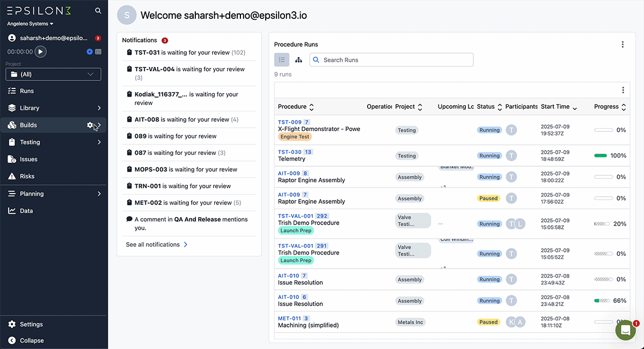Open Procedure Runs panel kebab menu
The width and height of the screenshot is (644, 349).
pyautogui.click(x=623, y=44)
